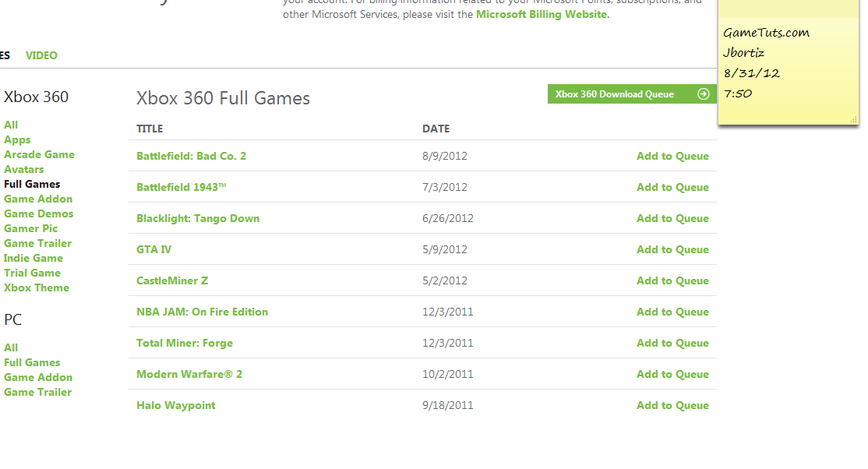Filter by Apps in Xbox 360 list
This screenshot has height=469, width=868.
click(17, 140)
